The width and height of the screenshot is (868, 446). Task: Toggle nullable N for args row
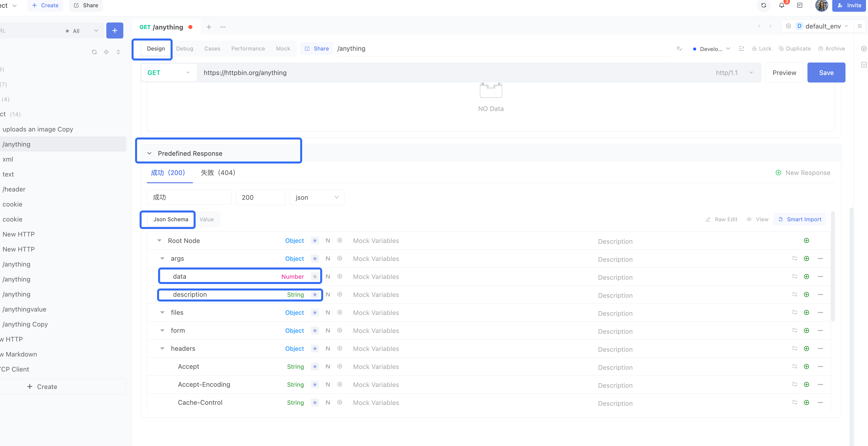(x=327, y=259)
